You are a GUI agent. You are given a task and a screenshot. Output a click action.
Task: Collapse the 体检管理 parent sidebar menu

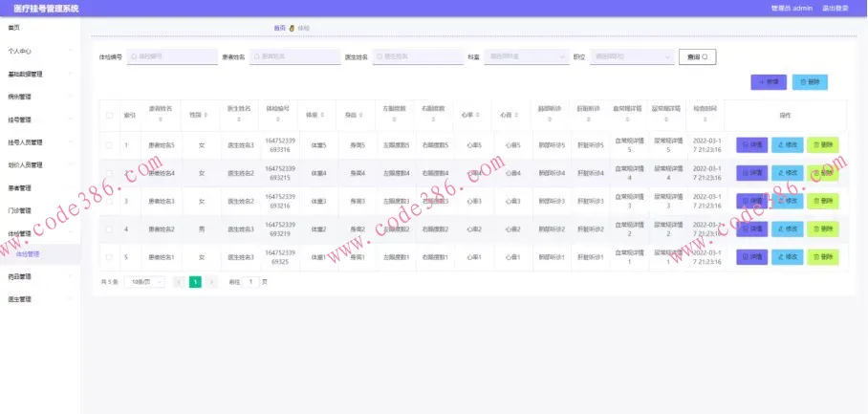[40, 233]
